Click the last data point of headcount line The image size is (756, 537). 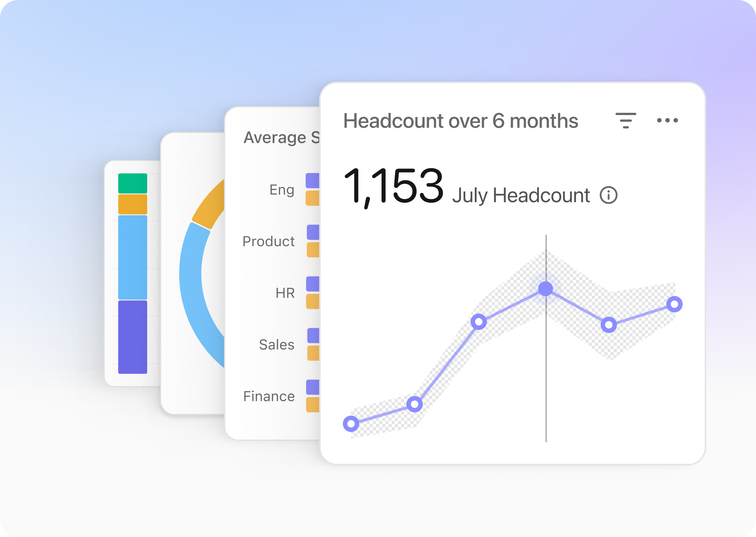click(674, 304)
